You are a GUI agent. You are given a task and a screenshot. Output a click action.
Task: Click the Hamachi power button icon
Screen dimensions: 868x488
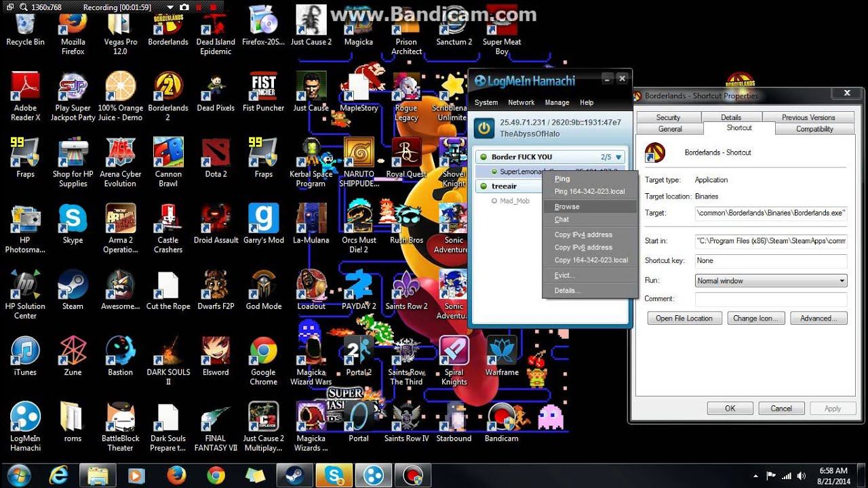tap(484, 128)
